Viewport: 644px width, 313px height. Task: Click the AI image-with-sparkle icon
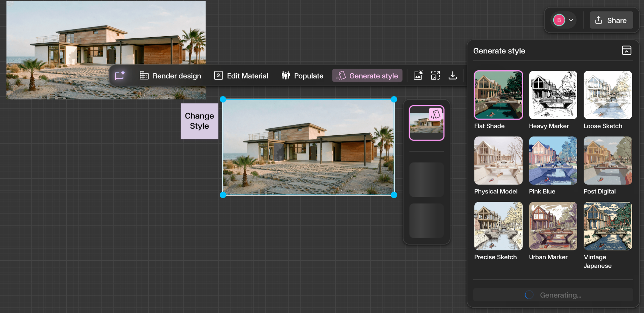tap(418, 75)
